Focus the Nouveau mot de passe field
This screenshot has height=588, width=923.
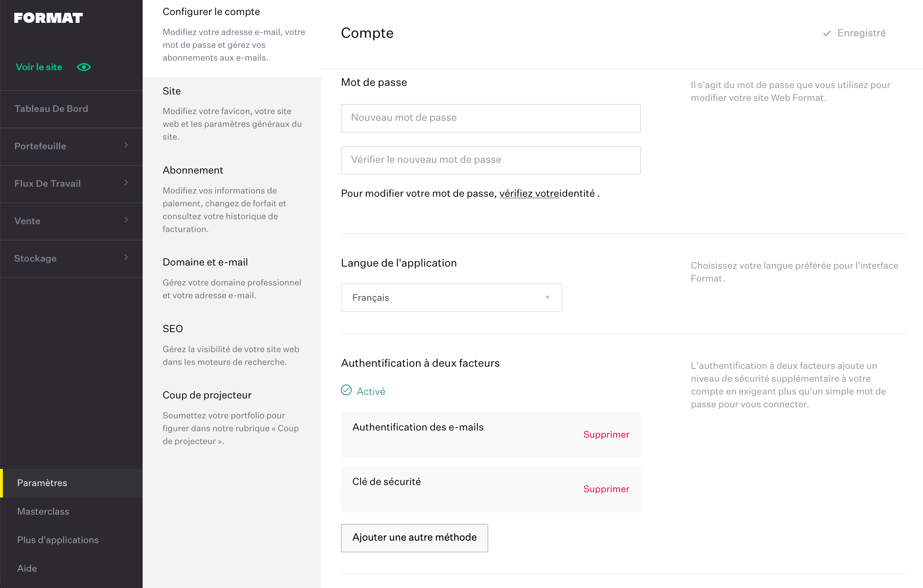tap(490, 118)
